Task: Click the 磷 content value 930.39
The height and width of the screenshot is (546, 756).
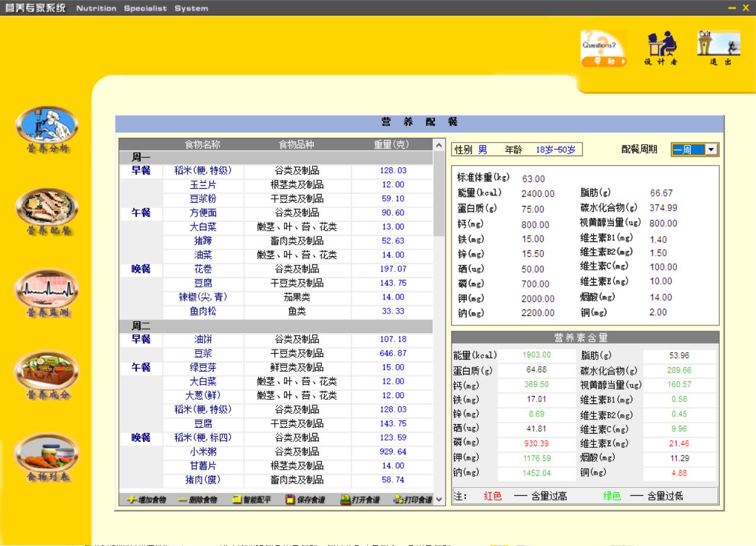Action: pos(537,444)
